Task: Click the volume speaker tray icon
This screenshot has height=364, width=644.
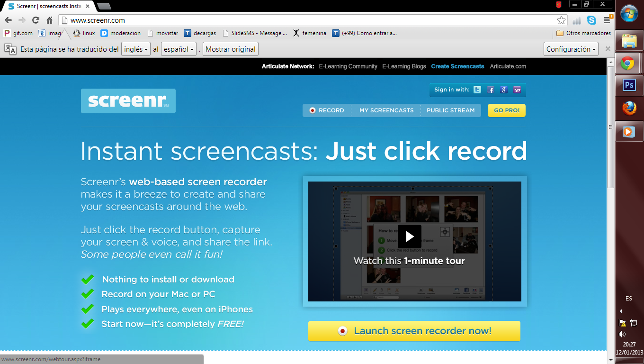Action: [622, 334]
